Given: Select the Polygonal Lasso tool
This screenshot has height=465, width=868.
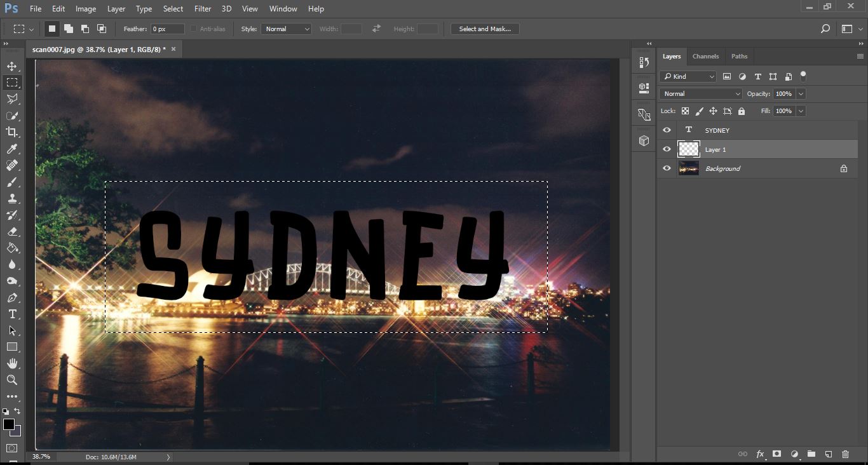Looking at the screenshot, I should point(12,99).
